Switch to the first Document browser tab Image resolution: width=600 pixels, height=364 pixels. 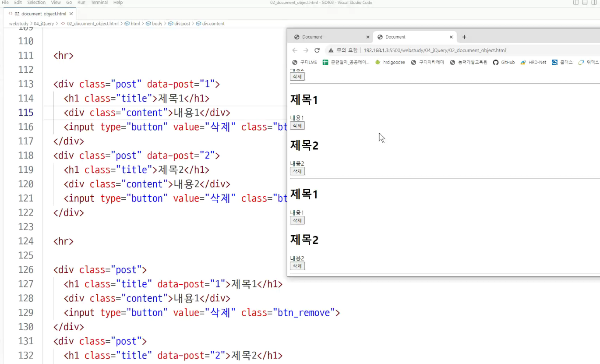[331, 37]
